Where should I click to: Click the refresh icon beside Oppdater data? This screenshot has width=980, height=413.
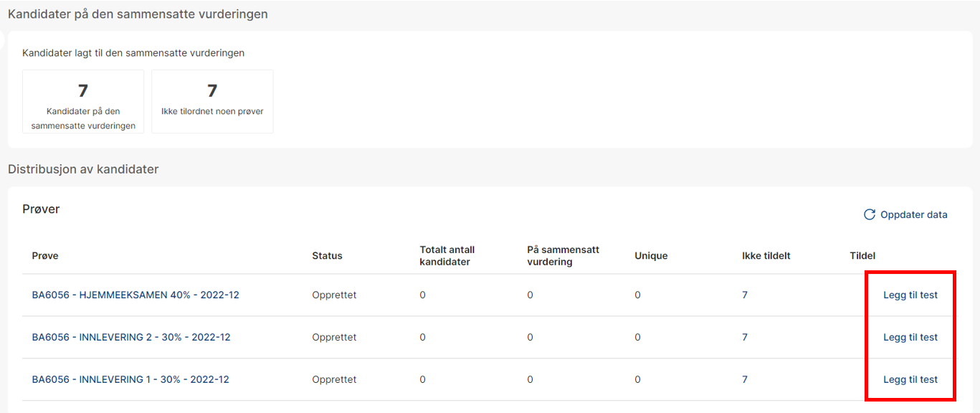[x=869, y=215]
